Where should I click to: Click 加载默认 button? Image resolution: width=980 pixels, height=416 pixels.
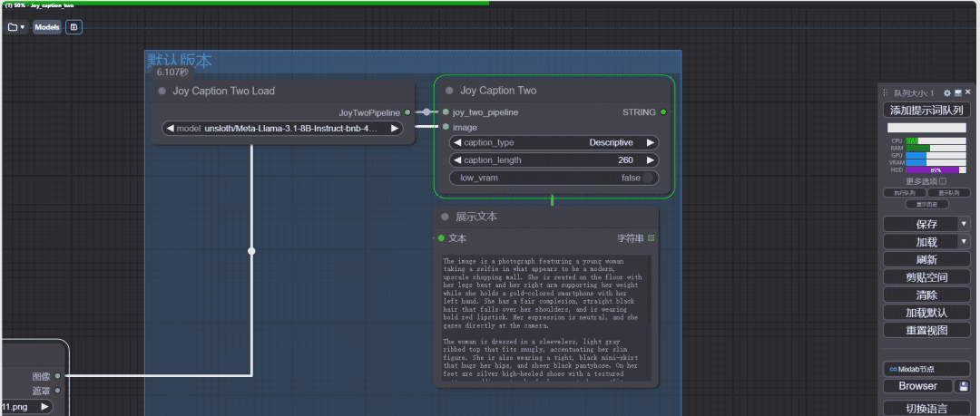pyautogui.click(x=926, y=313)
